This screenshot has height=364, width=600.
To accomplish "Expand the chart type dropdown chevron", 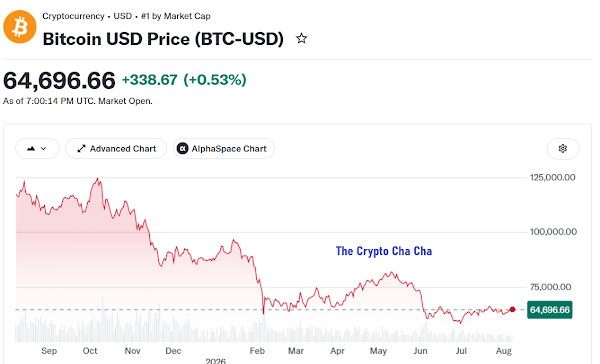I will click(44, 149).
